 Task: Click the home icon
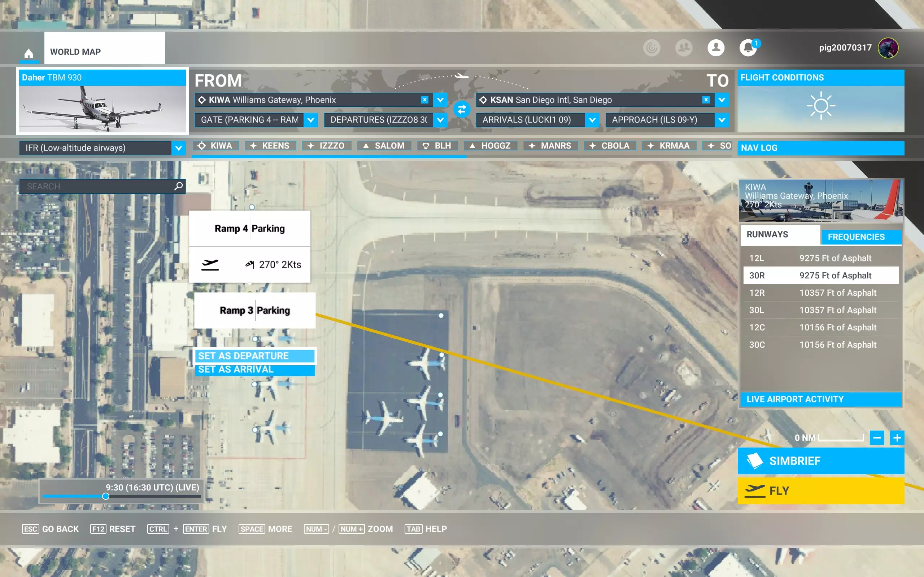click(x=29, y=53)
